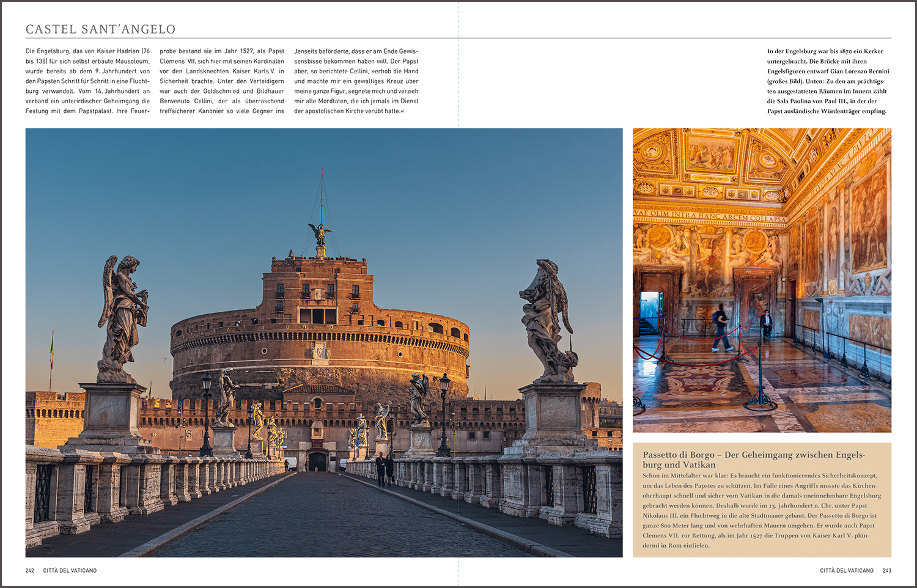The width and height of the screenshot is (917, 588).
Task: Click the Passetto di Borgo info box title
Action: pos(754,460)
